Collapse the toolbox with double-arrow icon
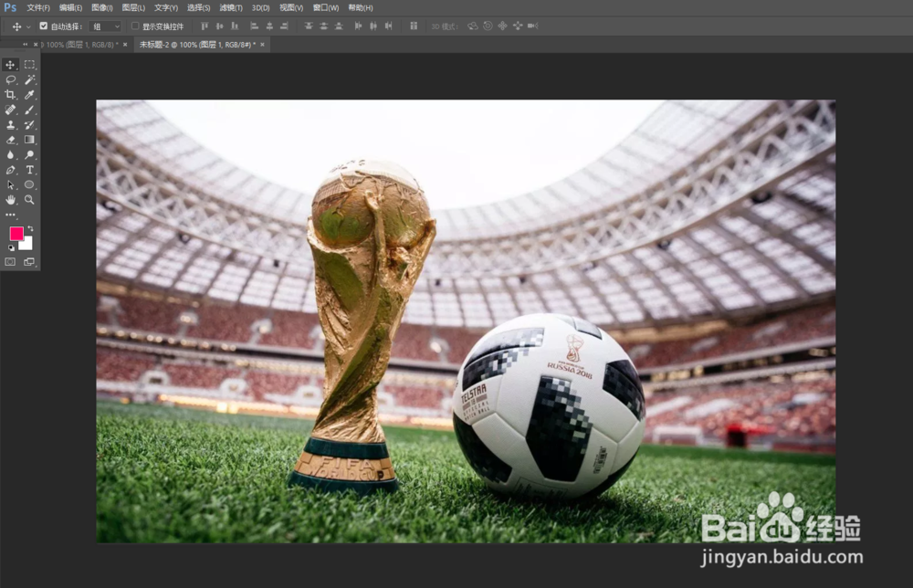 [x=25, y=44]
